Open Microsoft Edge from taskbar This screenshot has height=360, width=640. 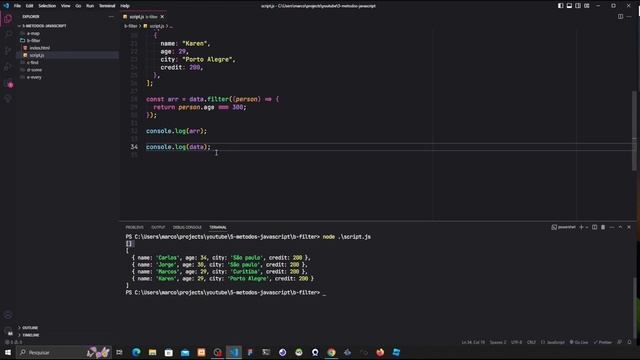click(x=136, y=352)
